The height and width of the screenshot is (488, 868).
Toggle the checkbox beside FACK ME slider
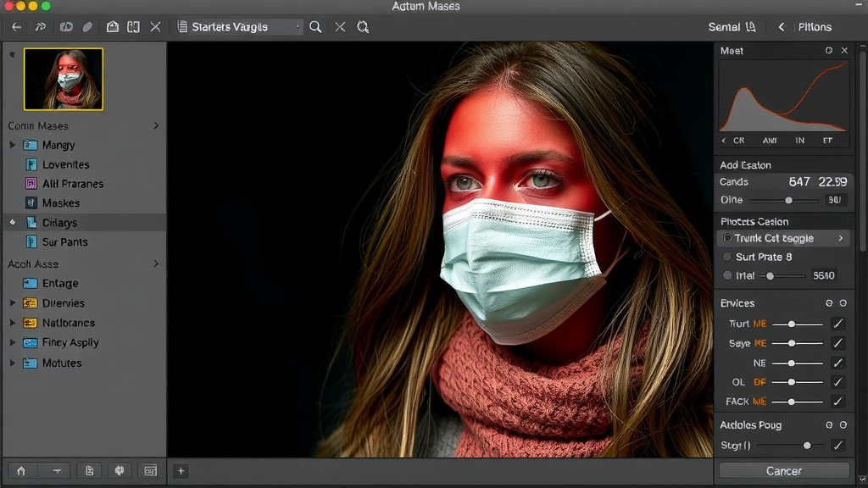(x=837, y=402)
